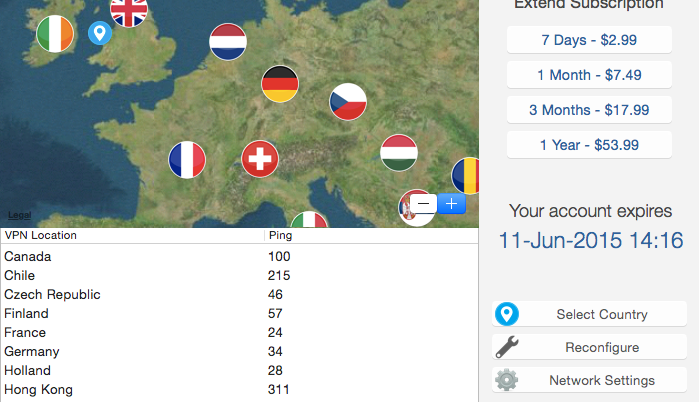Select Finland row in VPN list
699x402 pixels.
[x=27, y=313]
